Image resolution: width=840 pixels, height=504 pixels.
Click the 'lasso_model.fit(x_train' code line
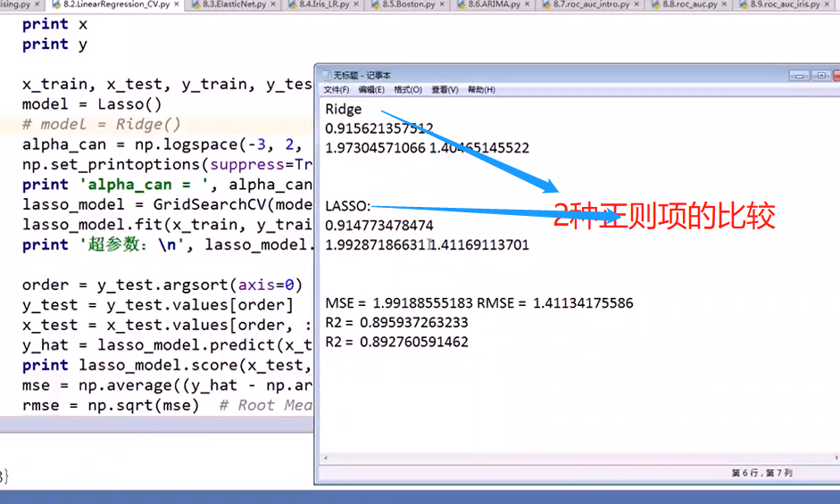tap(167, 225)
